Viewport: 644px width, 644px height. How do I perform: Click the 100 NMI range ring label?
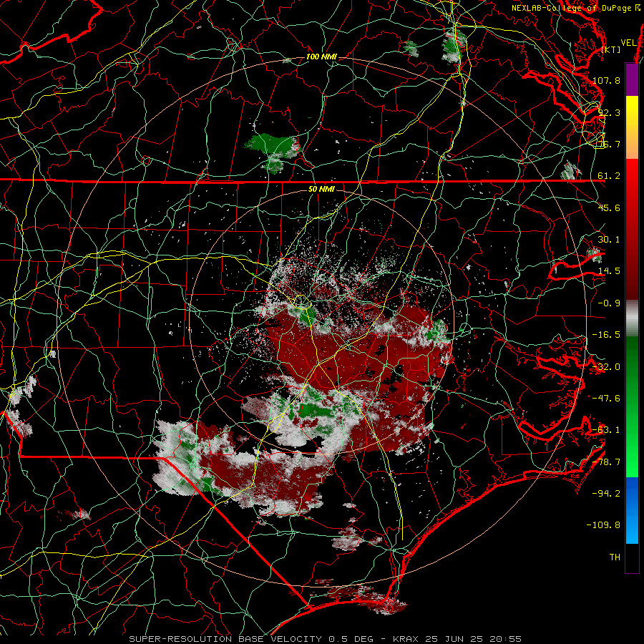(x=321, y=57)
